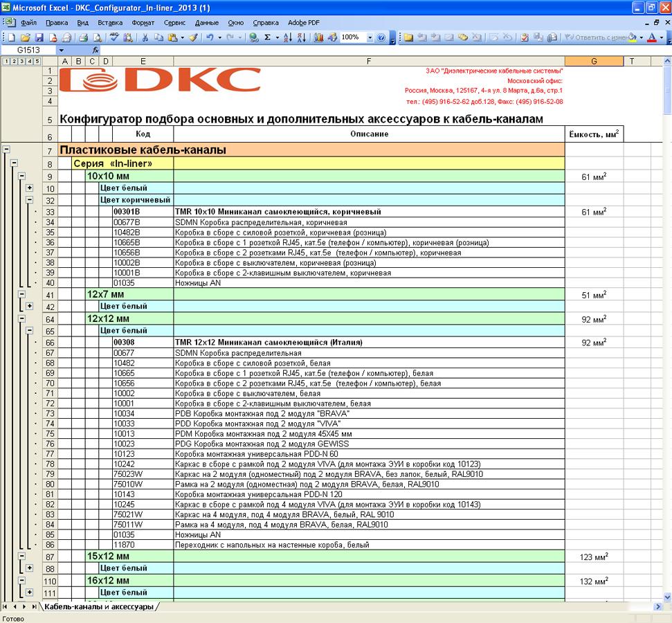
Task: Open the Данные menu
Action: coord(206,23)
